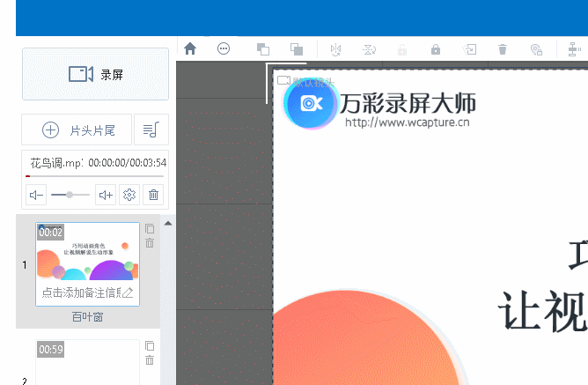Click the music volume slider
This screenshot has width=588, height=385.
(70, 195)
